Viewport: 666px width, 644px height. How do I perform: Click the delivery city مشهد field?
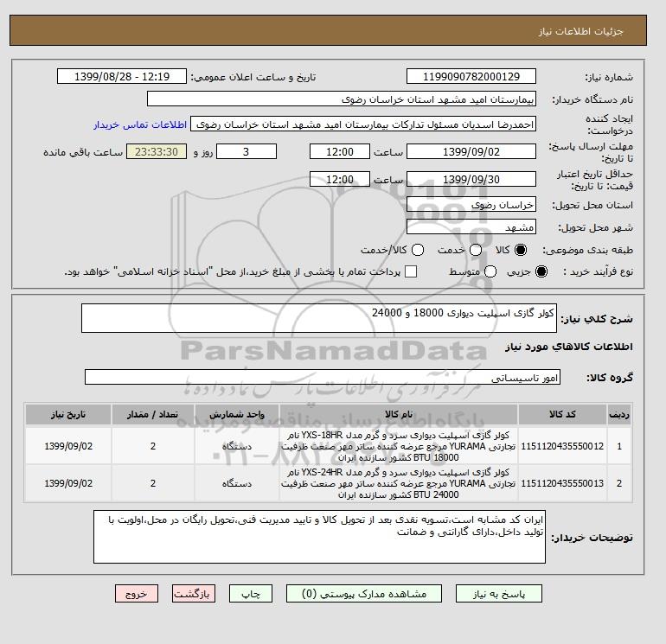pyautogui.click(x=471, y=227)
